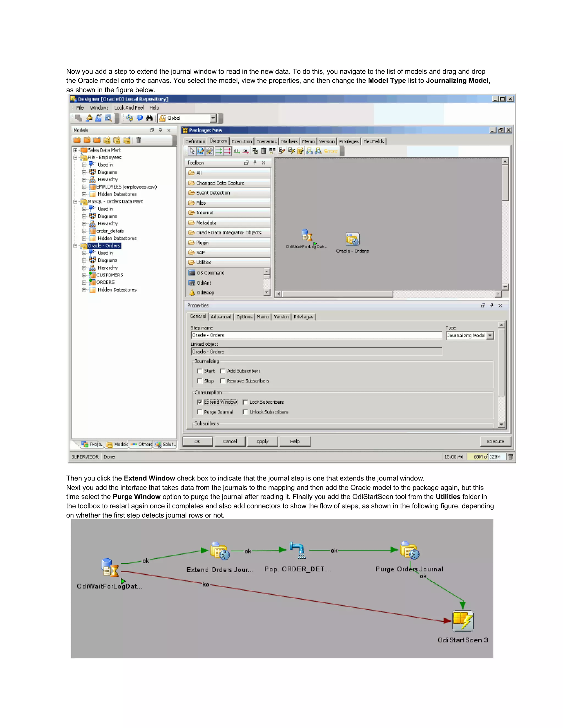Click the Cancel button
This screenshot has width=563, height=728.
point(230,441)
